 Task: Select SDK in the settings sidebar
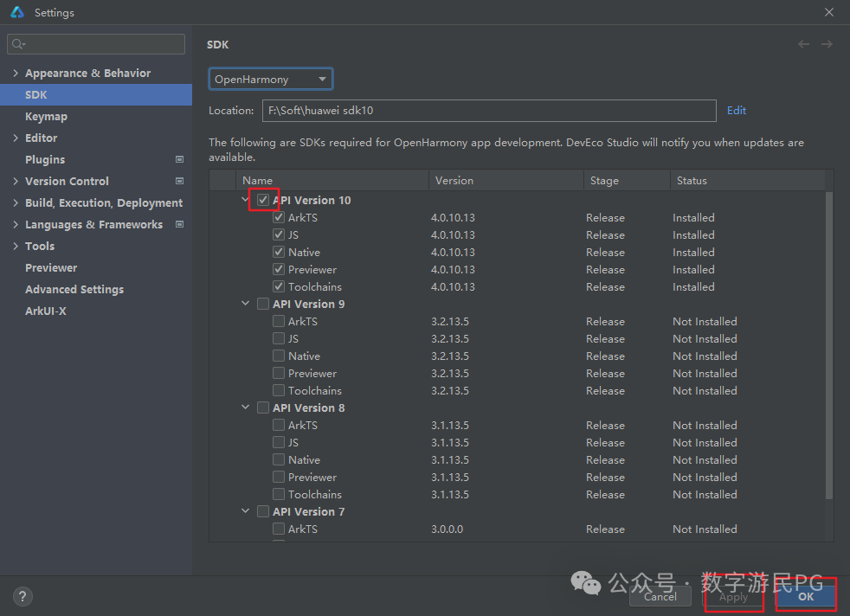96,95
